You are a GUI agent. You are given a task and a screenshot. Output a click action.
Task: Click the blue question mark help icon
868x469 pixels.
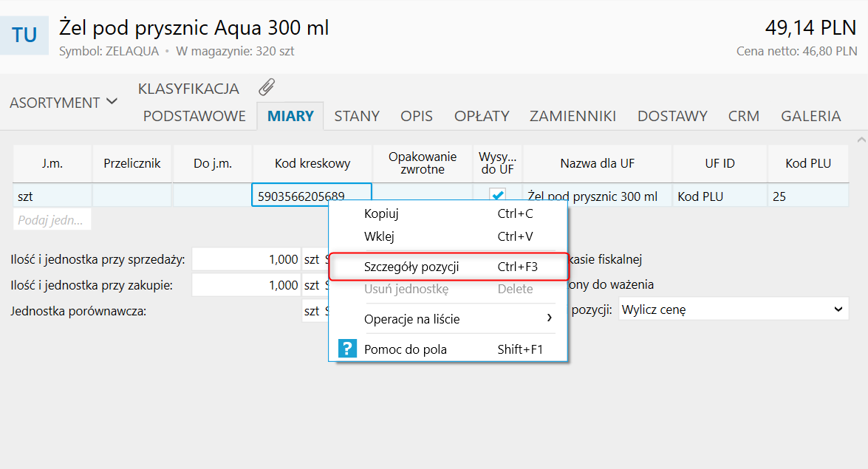point(347,349)
